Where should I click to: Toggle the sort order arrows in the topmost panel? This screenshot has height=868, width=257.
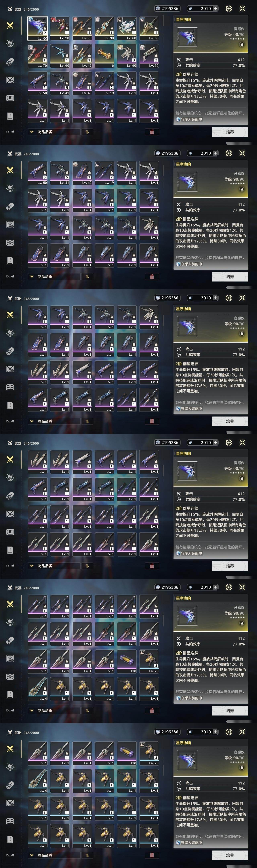[87, 132]
